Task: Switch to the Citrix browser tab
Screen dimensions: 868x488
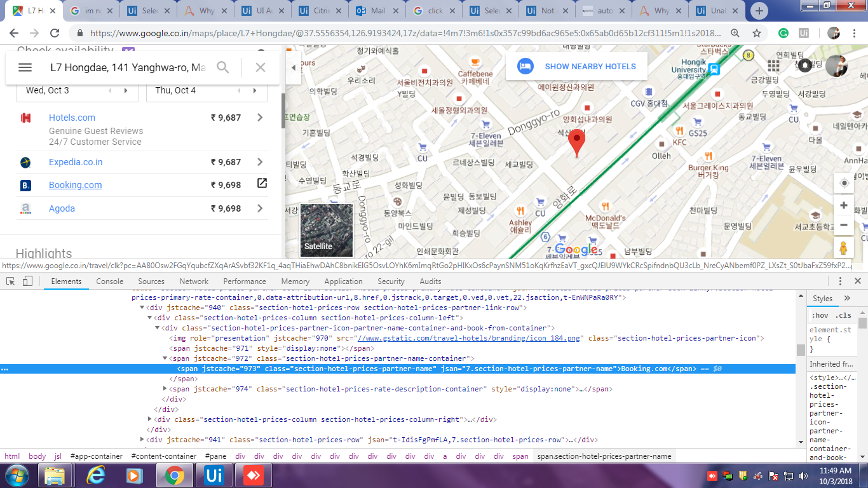Action: 320,11
